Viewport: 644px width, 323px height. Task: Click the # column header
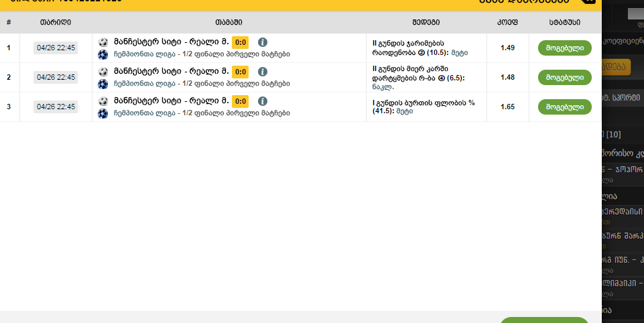point(9,22)
